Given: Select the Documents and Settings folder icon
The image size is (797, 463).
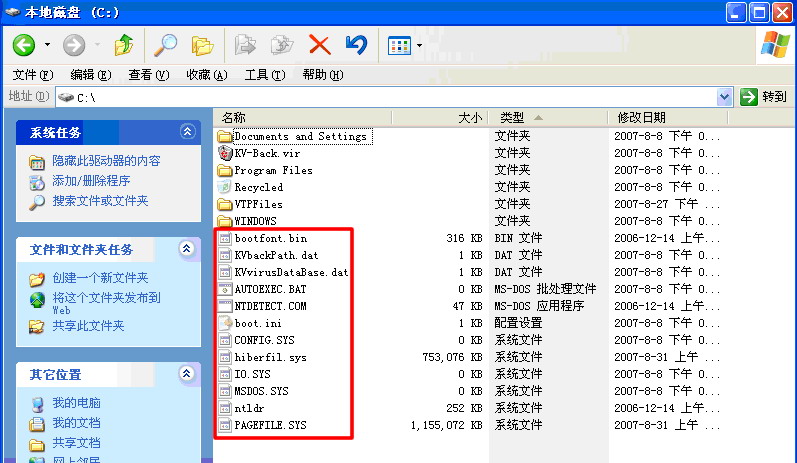Looking at the screenshot, I should click(225, 137).
